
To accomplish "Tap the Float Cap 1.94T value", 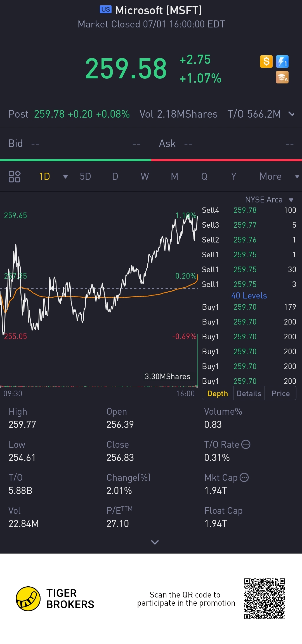I will pos(216,524).
